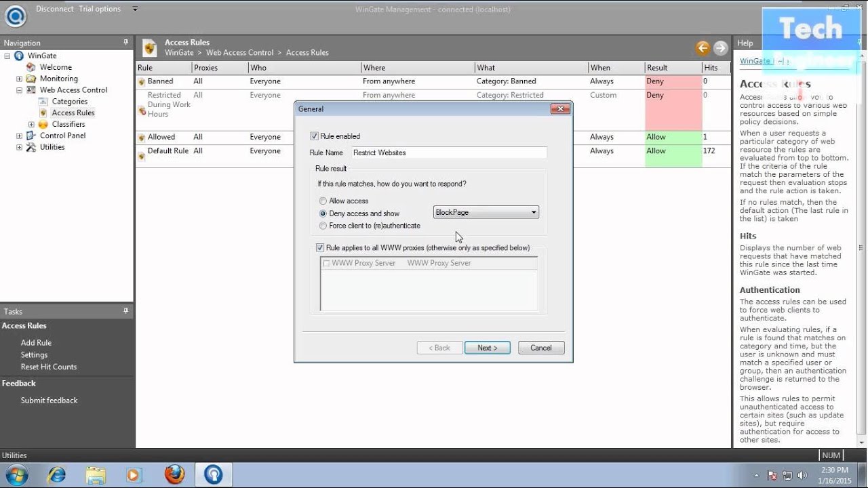The height and width of the screenshot is (488, 868).
Task: Select Access Rules in the navigation tree
Action: [73, 113]
